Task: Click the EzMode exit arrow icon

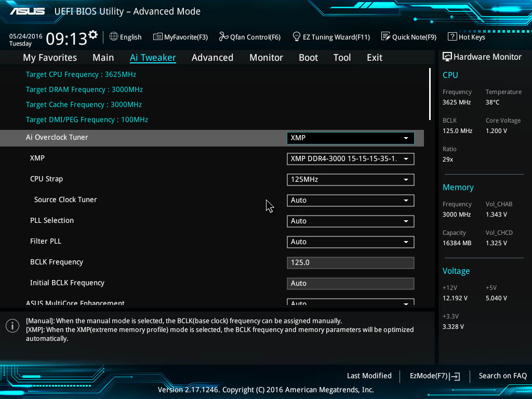Action: tap(455, 376)
